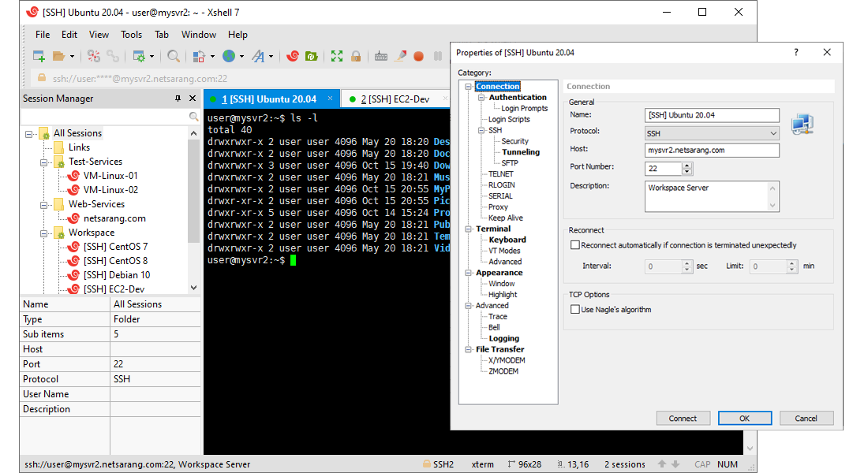Open the Tools menu
The image size is (868, 473).
(131, 35)
